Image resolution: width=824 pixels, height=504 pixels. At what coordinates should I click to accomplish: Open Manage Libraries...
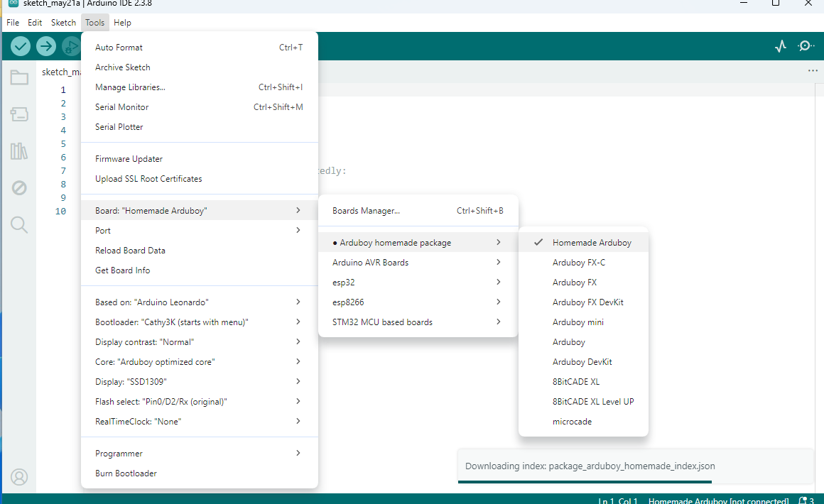tap(200, 87)
